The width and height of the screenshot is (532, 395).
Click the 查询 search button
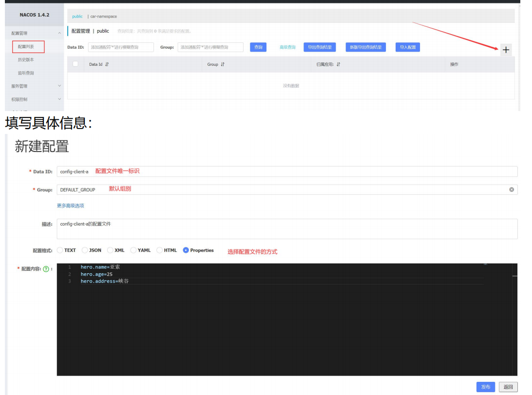[258, 47]
